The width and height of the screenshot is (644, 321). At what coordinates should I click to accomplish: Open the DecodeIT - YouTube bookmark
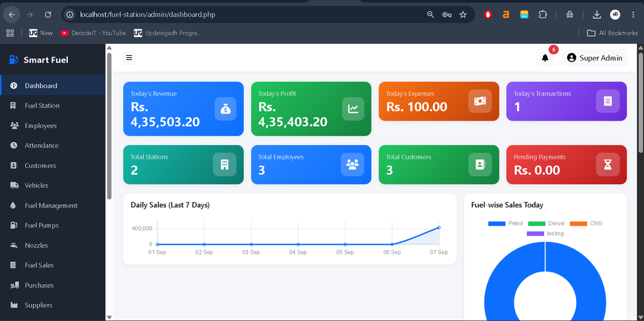point(93,33)
